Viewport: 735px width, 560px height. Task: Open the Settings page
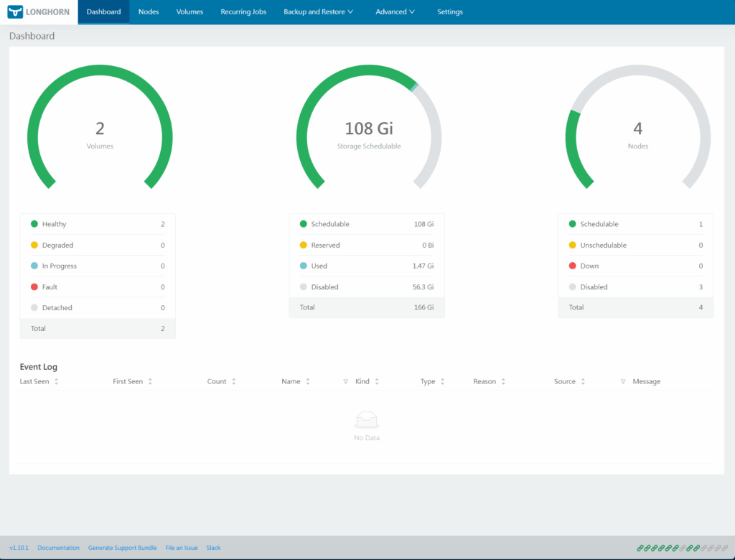(450, 12)
